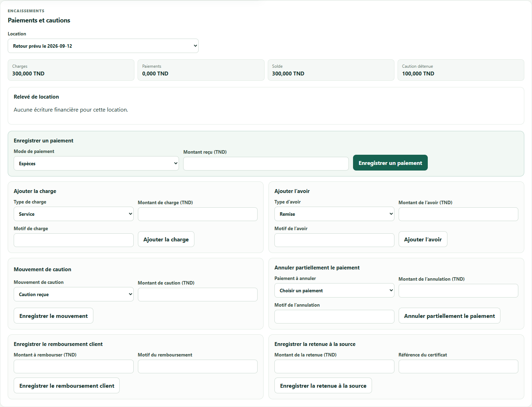The width and height of the screenshot is (532, 407).
Task: Click the Motif de charge input
Action: (x=74, y=240)
